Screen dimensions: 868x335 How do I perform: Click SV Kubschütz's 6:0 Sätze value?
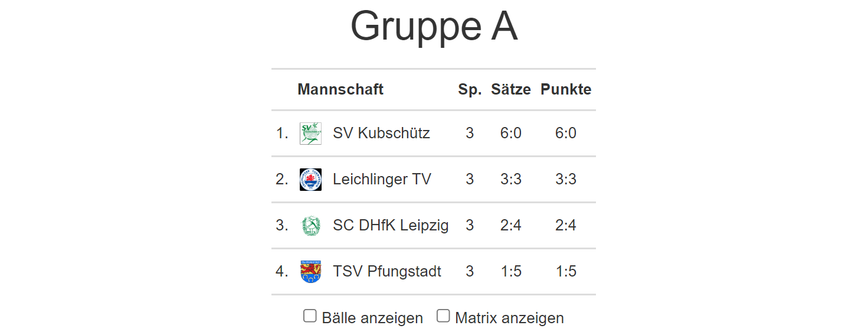[x=511, y=133]
